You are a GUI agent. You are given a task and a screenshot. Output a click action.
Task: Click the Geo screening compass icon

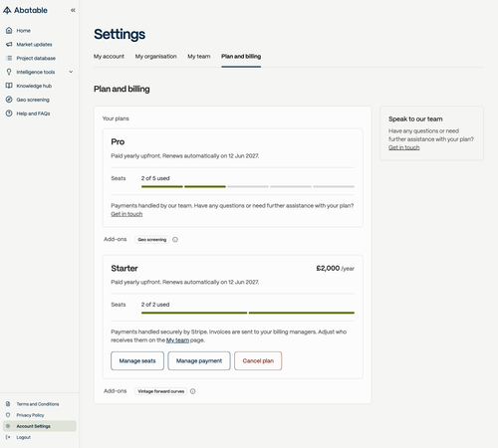[x=9, y=100]
